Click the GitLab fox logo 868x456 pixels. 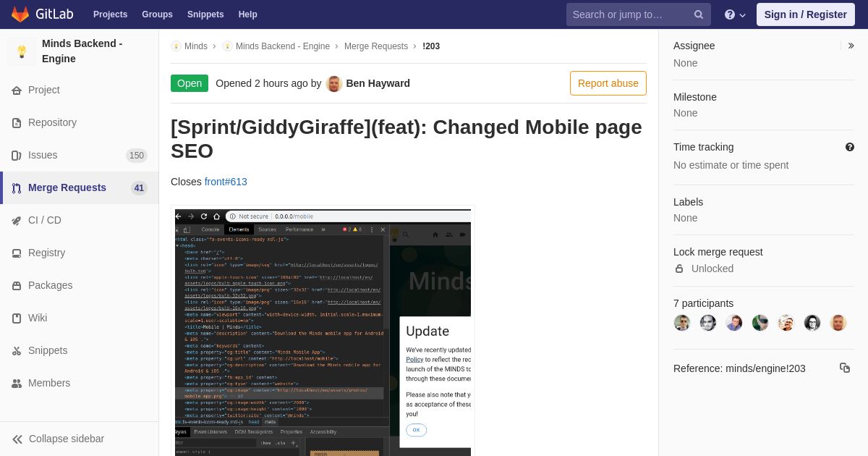(20, 14)
